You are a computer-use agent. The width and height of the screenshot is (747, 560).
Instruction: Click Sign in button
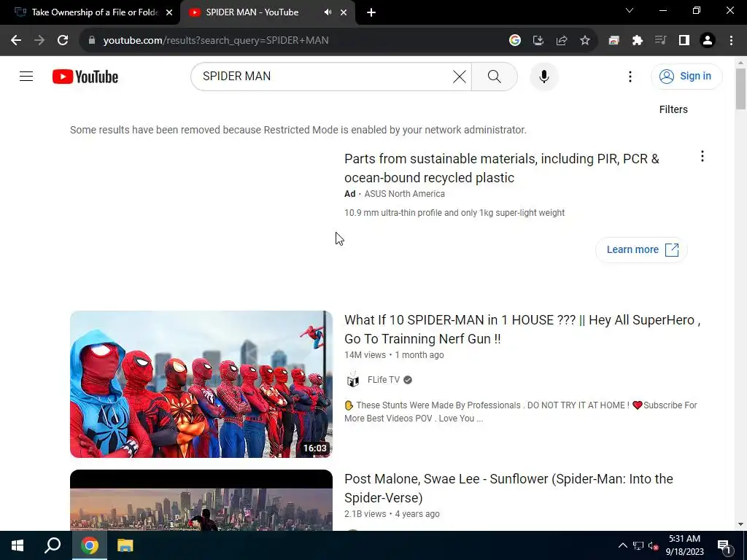[x=686, y=76]
